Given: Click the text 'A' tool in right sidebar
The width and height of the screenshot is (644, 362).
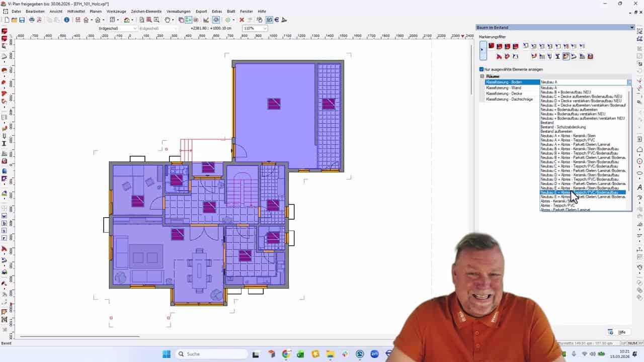Looking at the screenshot, I should point(639,188).
